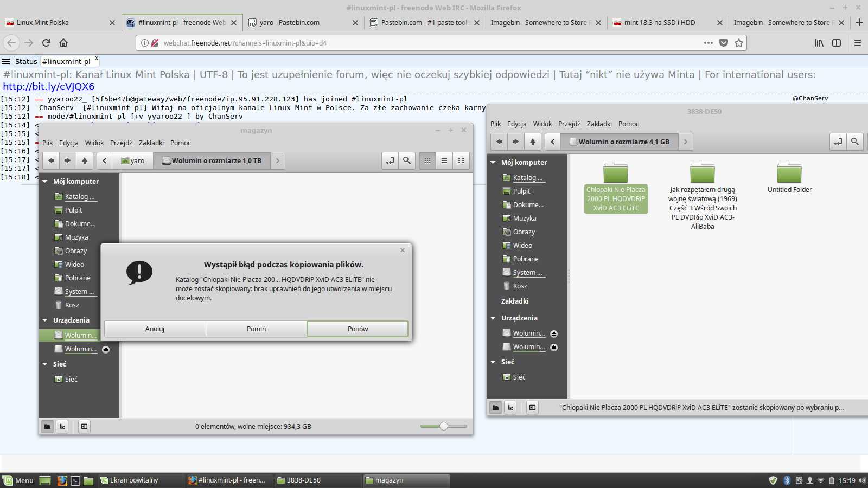868x488 pixels.
Task: Switch to Status tab in webchat
Action: (x=26, y=61)
